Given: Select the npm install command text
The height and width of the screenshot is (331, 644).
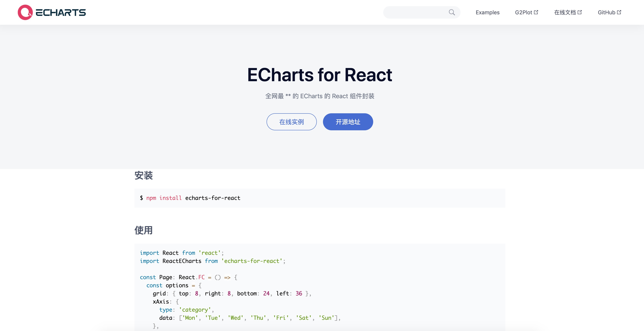Looking at the screenshot, I should coord(190,198).
